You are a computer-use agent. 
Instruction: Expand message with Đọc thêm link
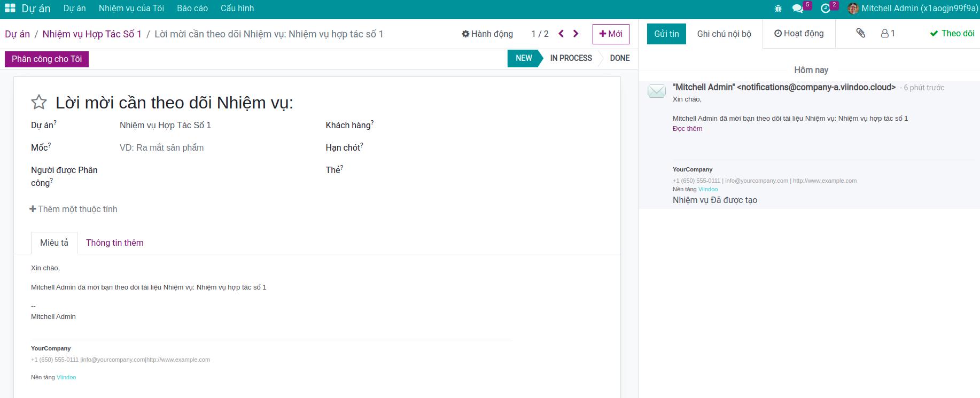pos(687,129)
